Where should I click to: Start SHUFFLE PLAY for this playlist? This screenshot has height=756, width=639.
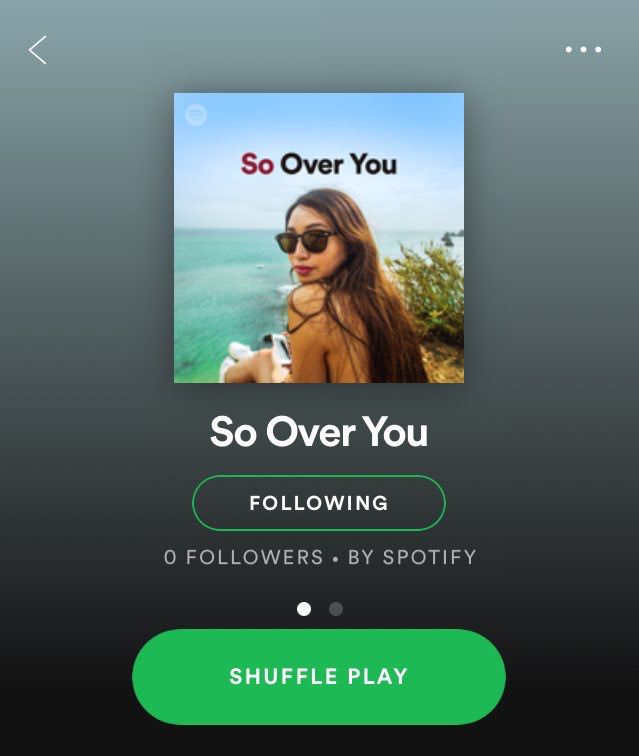[319, 676]
